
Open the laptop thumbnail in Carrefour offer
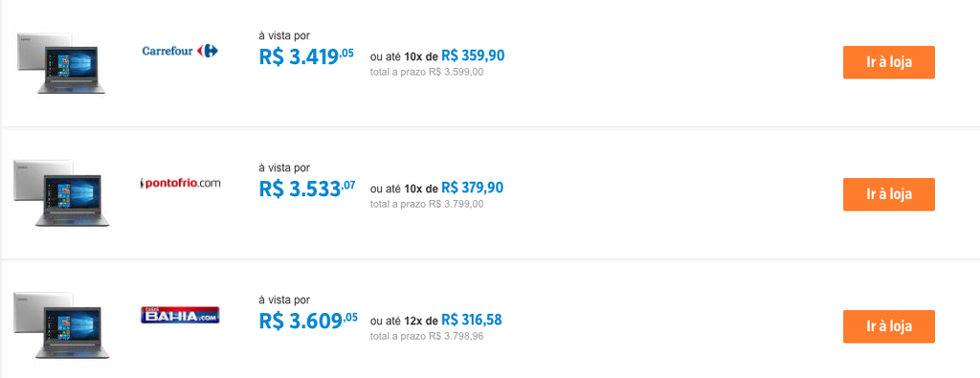pos(61,63)
